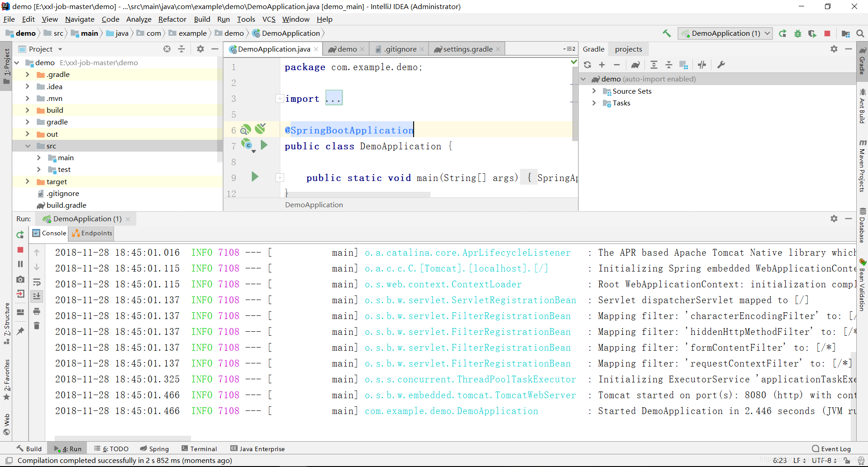
Task: Open the Refactor menu
Action: click(172, 19)
